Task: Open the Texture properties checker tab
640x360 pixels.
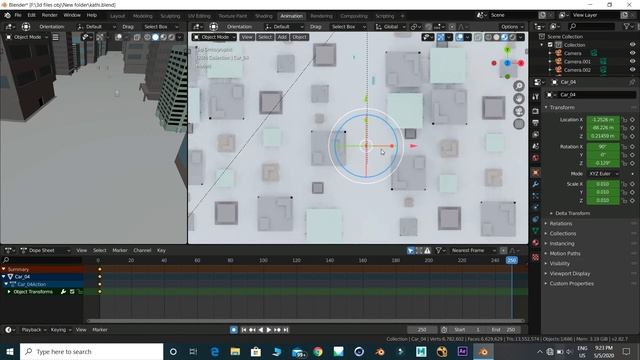Action: (x=536, y=257)
